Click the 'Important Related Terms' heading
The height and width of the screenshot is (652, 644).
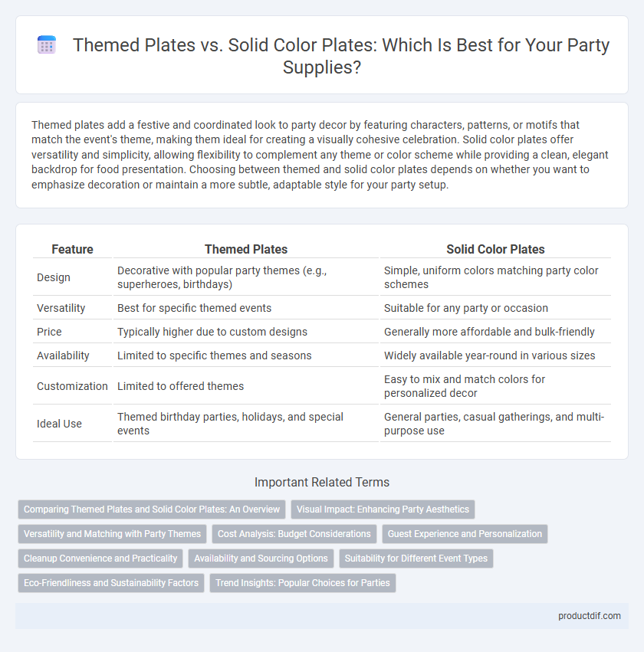(322, 483)
